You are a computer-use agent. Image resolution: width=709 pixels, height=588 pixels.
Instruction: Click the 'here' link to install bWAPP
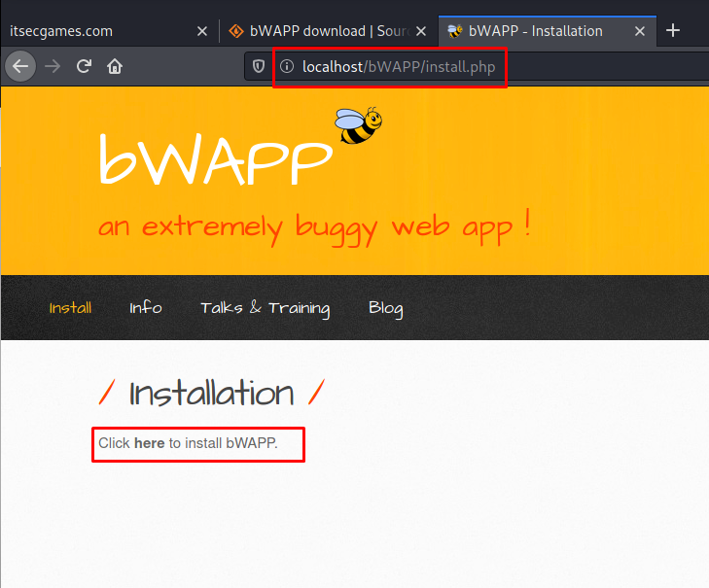[x=149, y=443]
